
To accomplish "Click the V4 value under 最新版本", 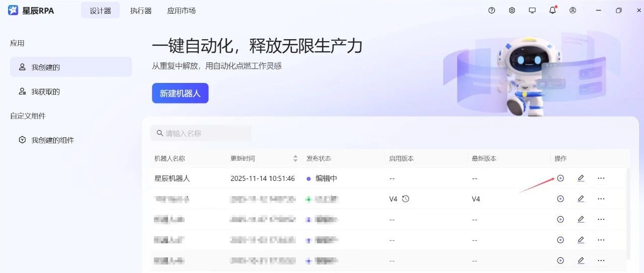I will [476, 199].
